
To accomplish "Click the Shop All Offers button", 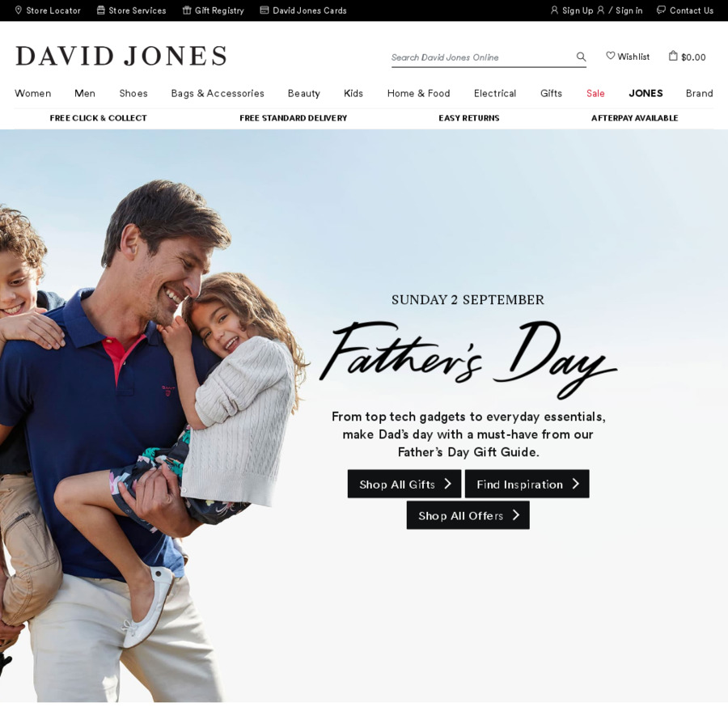I will 468,515.
